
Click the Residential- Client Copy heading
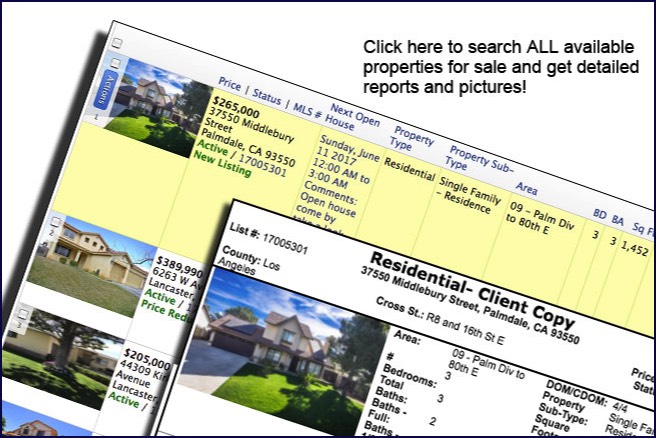click(473, 290)
